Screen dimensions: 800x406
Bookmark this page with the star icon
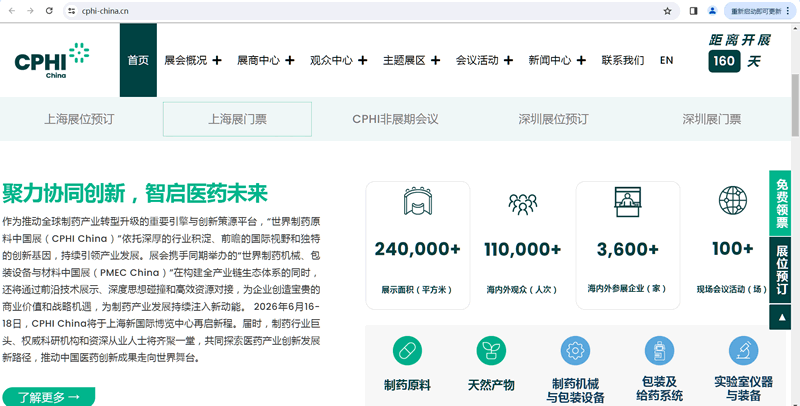tap(667, 11)
